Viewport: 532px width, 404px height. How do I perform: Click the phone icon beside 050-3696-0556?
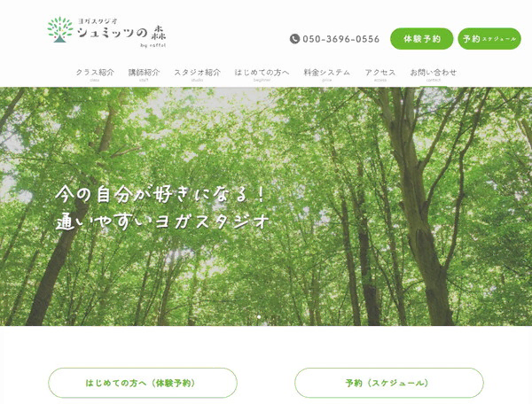[x=294, y=39]
